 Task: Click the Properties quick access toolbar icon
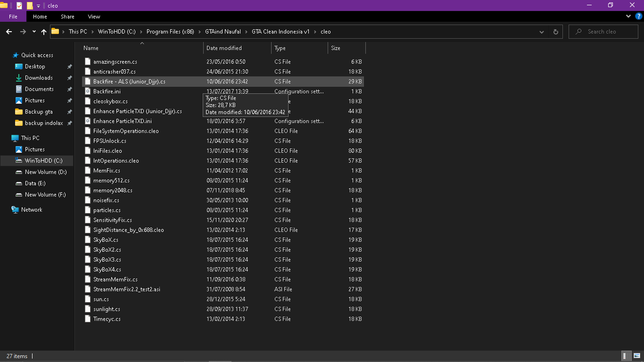[19, 6]
